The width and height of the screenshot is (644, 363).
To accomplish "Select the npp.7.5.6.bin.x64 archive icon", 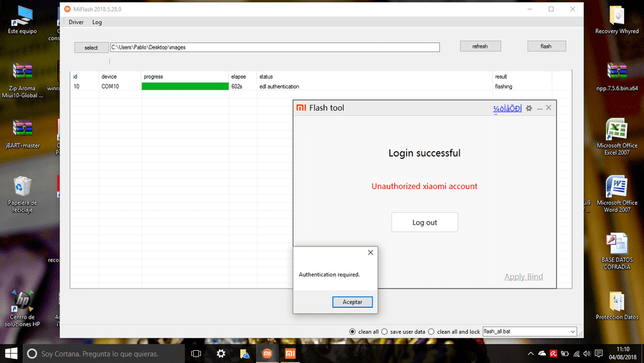I will pyautogui.click(x=617, y=77).
